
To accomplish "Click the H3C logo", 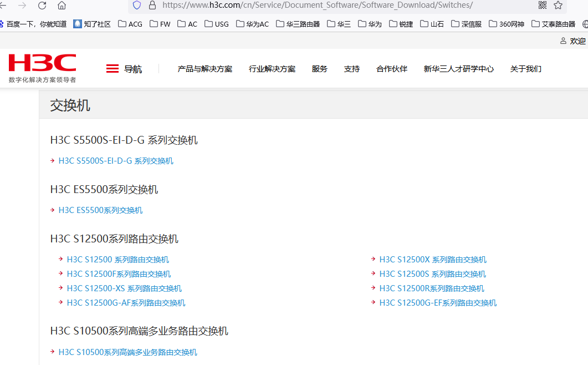I will [x=42, y=68].
